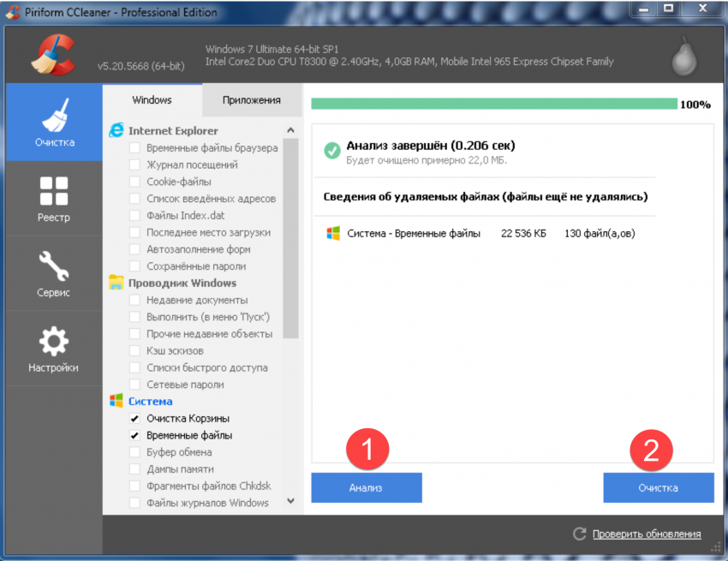This screenshot has width=728, height=561.
Task: Enable Автозаполнение форм checkbox
Action: [134, 249]
